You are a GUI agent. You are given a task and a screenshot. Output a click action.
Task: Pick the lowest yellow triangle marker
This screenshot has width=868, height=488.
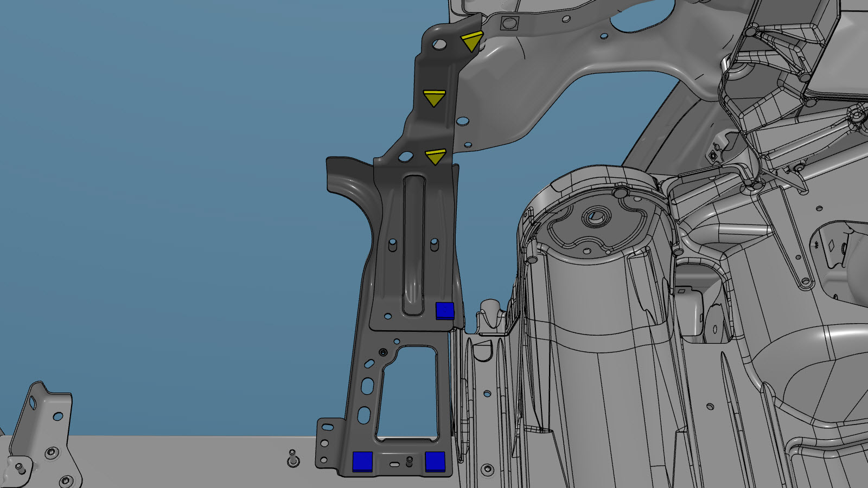coord(435,157)
